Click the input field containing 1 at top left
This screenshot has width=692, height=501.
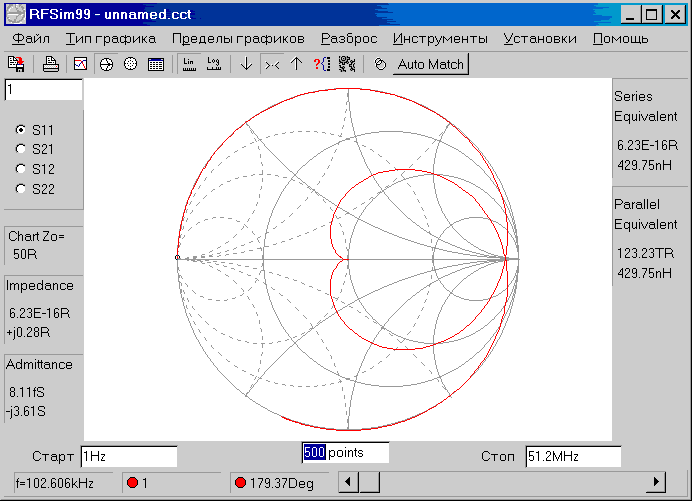pos(43,90)
